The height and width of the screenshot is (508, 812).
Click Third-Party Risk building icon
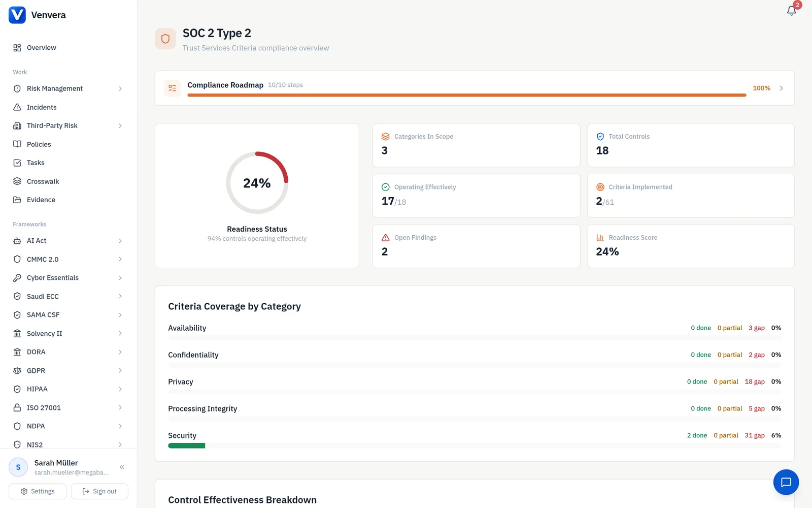(17, 125)
